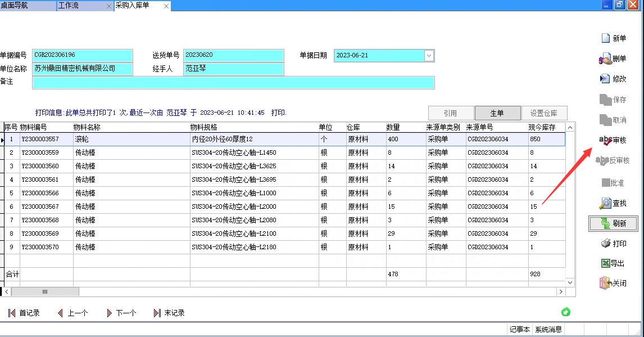Image resolution: width=644 pixels, height=337 pixels.
Task: Click the 关闭 (close) door icon
Action: click(x=605, y=283)
